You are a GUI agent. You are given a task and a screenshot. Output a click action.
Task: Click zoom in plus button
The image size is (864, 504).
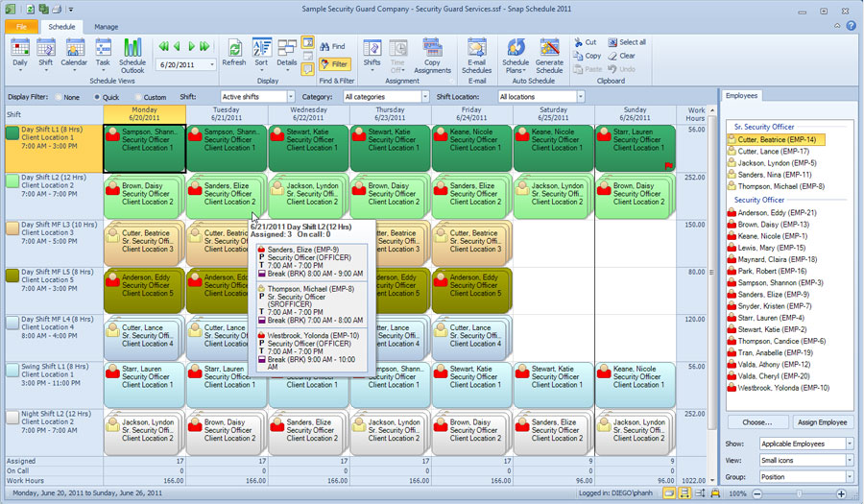coord(841,493)
